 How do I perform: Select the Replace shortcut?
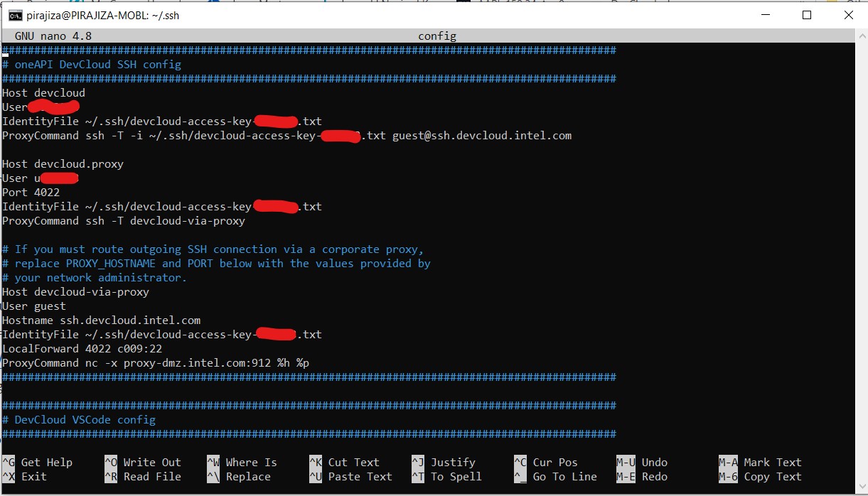pyautogui.click(x=248, y=477)
